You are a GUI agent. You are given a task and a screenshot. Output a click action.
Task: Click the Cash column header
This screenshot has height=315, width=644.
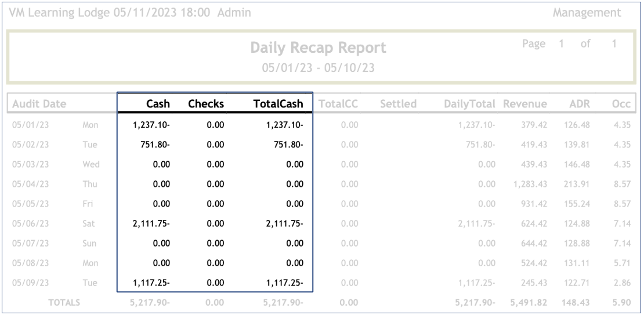point(158,104)
